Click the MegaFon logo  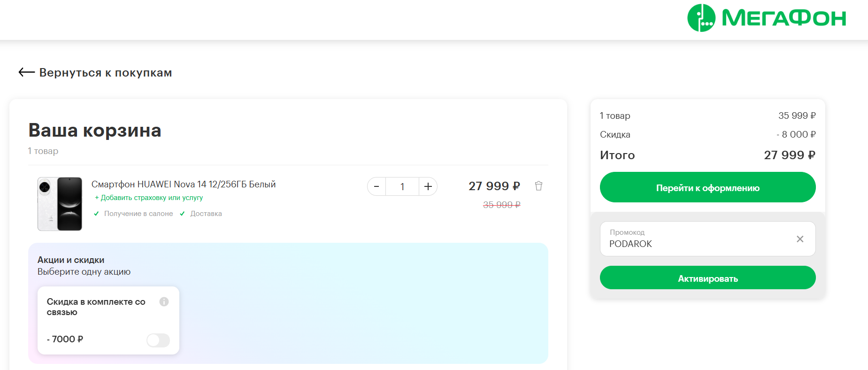766,18
